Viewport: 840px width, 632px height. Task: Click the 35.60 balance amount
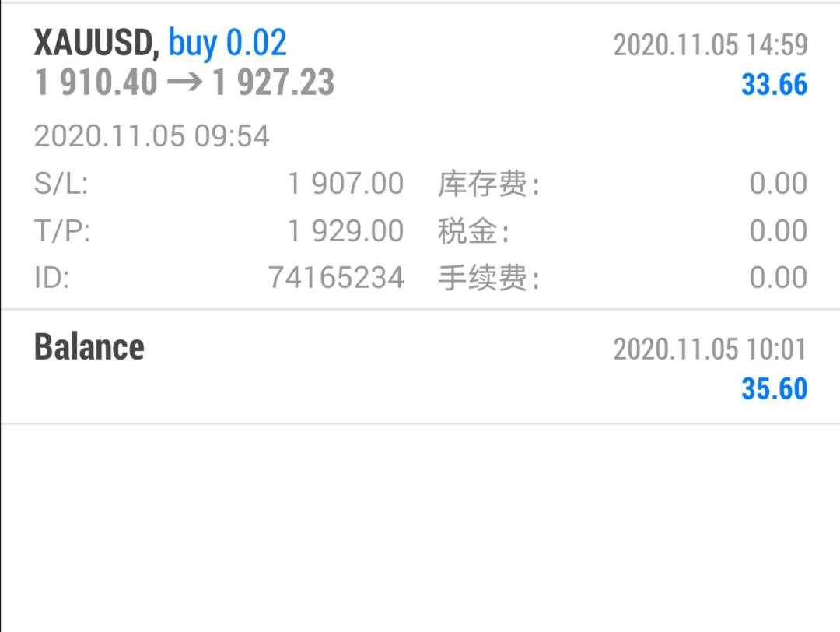click(x=774, y=388)
